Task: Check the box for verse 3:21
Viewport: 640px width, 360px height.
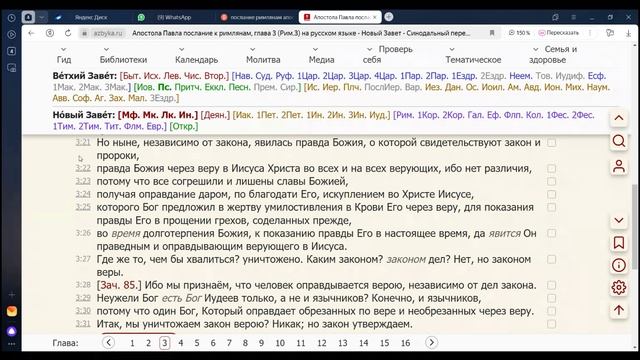Action: tap(551, 142)
